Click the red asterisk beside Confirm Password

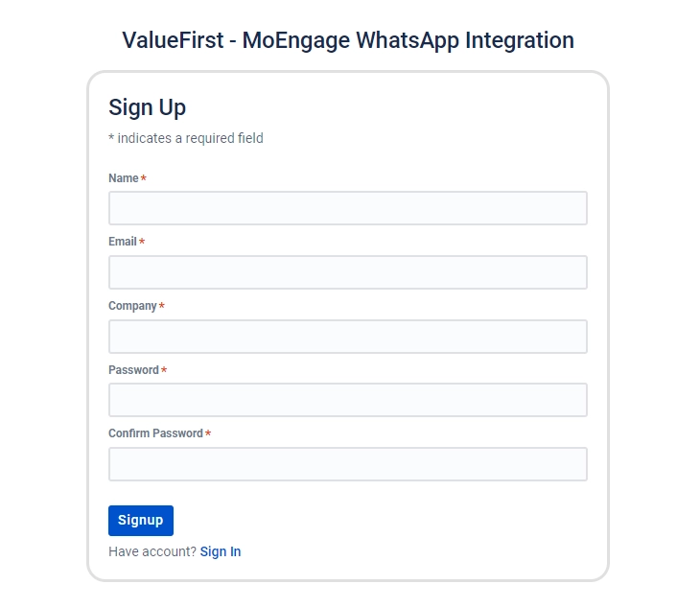pos(208,434)
